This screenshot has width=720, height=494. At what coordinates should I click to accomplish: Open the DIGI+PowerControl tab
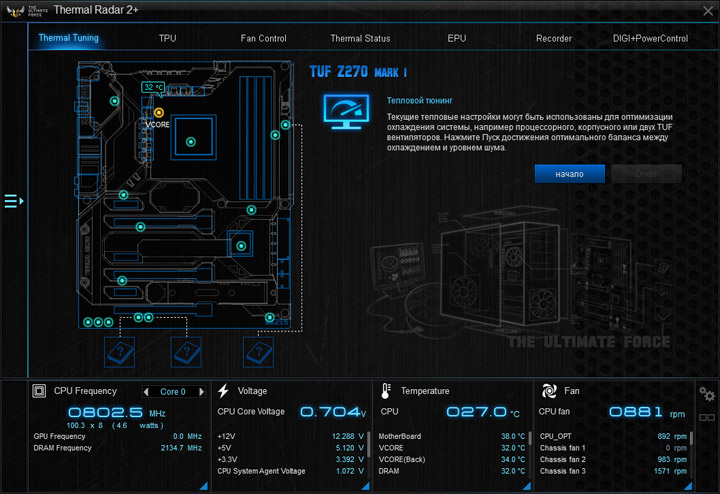(650, 38)
